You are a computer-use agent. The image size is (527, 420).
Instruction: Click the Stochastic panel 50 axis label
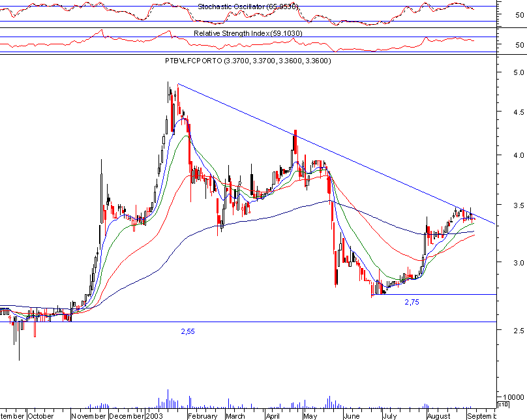(x=520, y=15)
